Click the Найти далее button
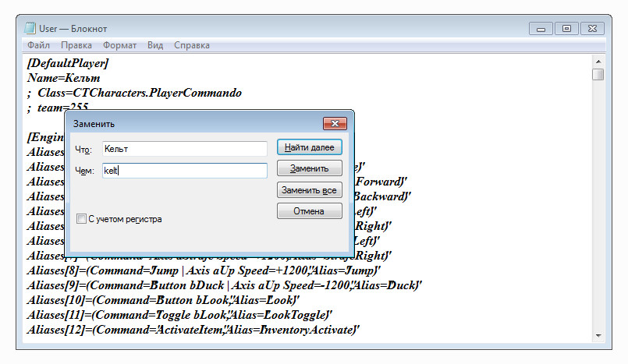Screen dimensions: 628x364 click(x=309, y=147)
